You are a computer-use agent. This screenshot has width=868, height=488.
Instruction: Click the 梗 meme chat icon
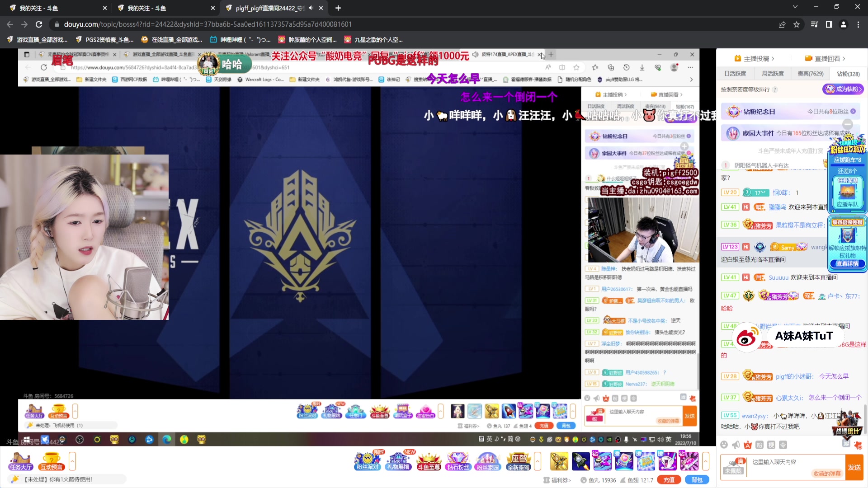click(771, 445)
